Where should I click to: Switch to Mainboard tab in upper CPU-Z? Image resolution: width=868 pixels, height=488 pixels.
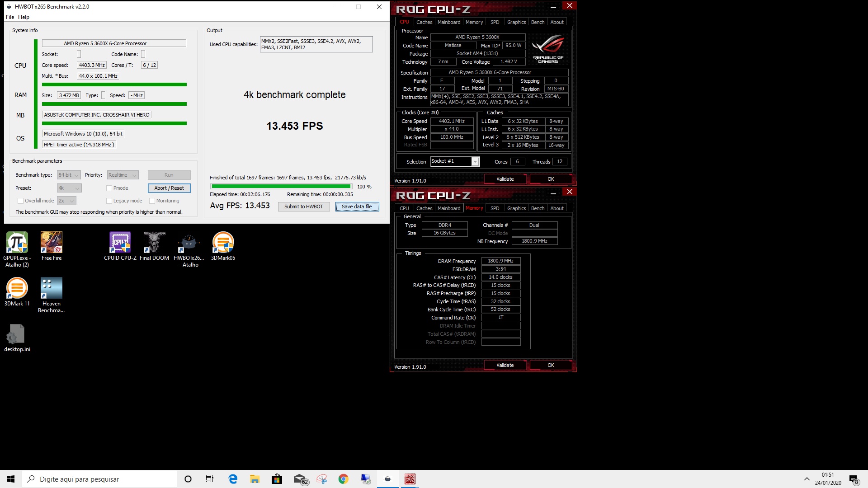tap(449, 22)
